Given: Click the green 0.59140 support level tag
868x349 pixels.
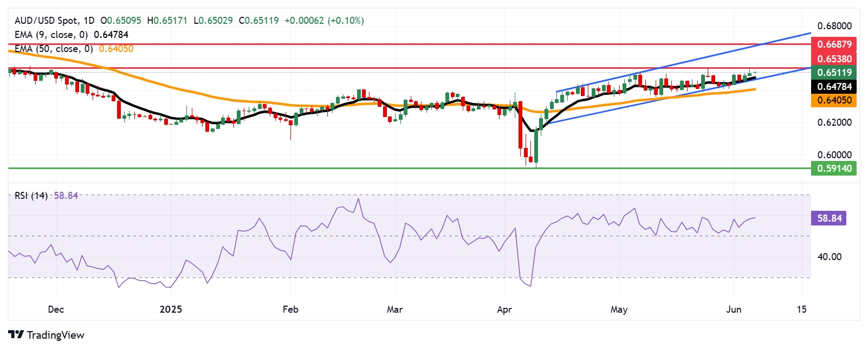Looking at the screenshot, I should tap(834, 169).
